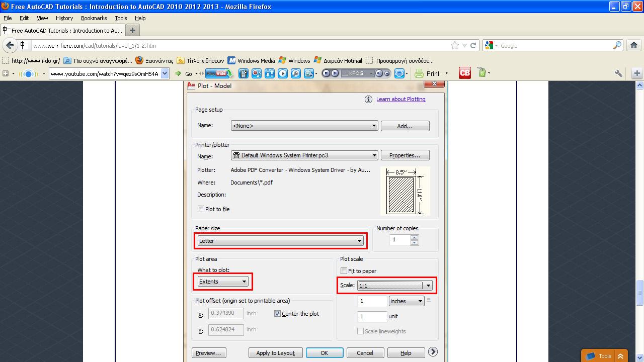Open the Help menu in menu bar
This screenshot has height=362, width=644.
(140, 18)
